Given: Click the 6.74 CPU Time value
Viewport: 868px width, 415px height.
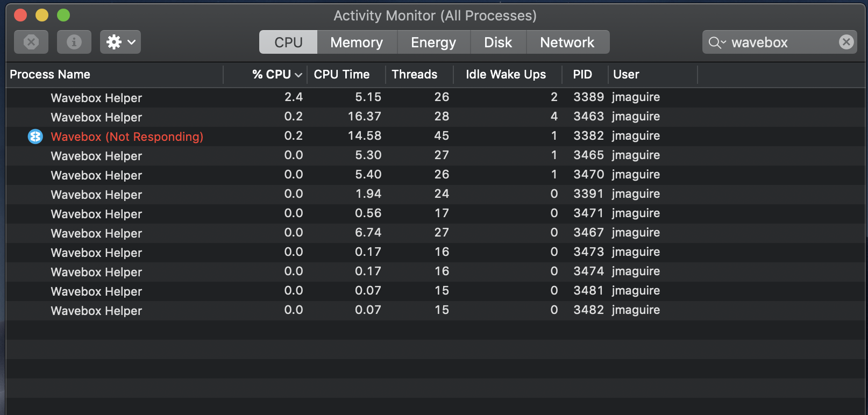Looking at the screenshot, I should (368, 233).
